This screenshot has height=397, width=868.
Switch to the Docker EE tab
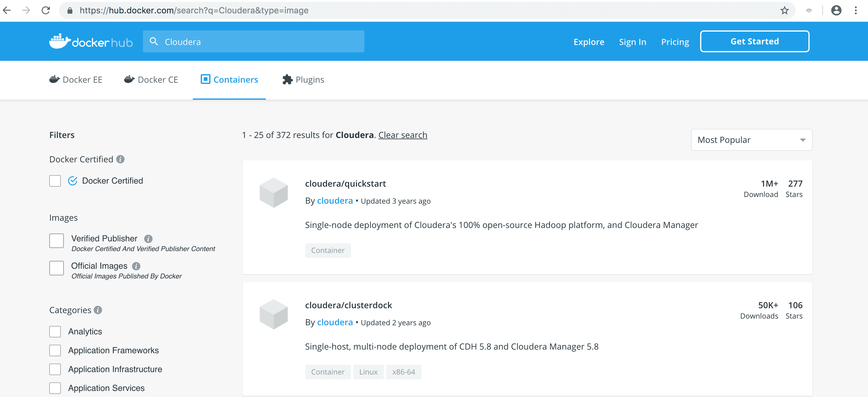(76, 80)
